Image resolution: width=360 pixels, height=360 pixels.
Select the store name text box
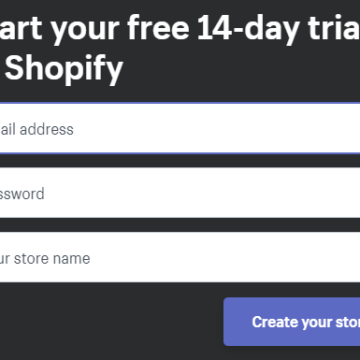click(x=180, y=257)
